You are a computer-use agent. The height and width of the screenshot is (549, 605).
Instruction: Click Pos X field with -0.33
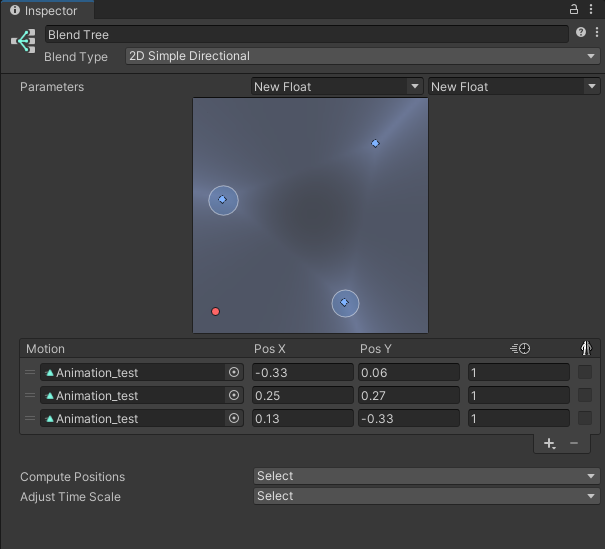pyautogui.click(x=302, y=372)
